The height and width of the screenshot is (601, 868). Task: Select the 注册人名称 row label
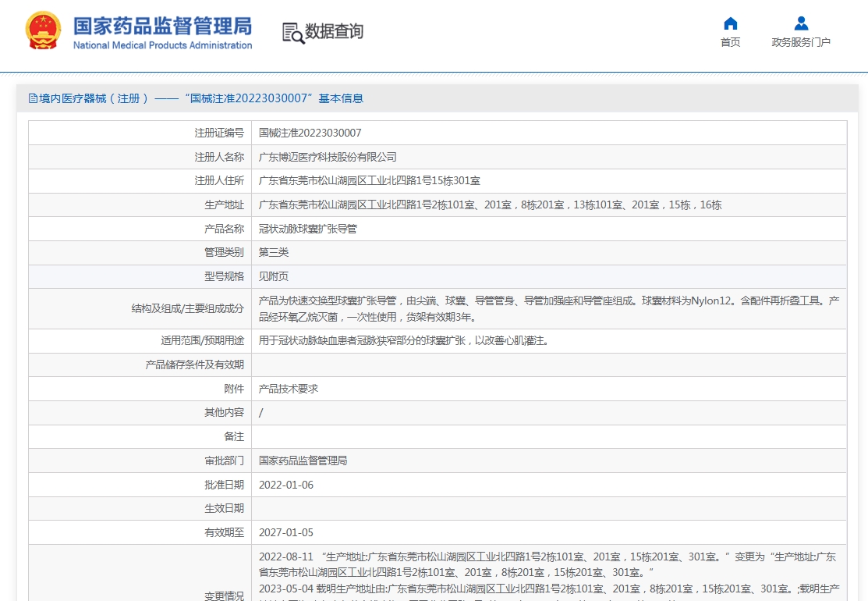[x=219, y=158]
